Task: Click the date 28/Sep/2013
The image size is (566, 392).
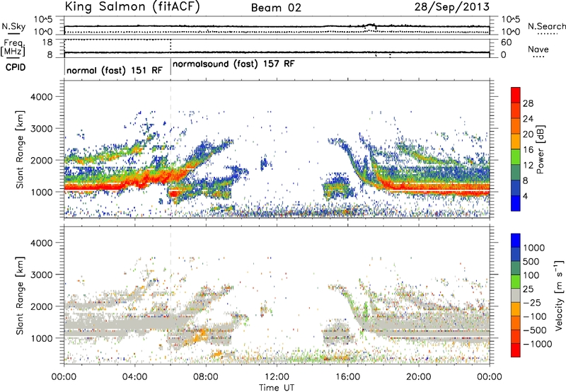Action: tap(451, 7)
